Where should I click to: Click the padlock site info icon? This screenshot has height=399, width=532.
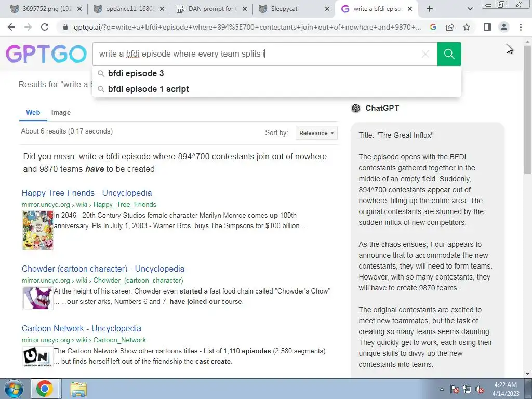[x=65, y=27]
